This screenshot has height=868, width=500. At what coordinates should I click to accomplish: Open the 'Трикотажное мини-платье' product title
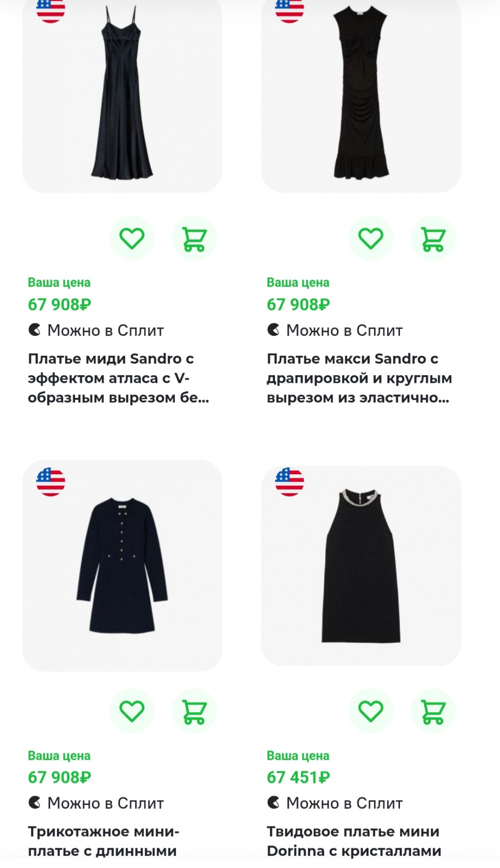(x=103, y=841)
